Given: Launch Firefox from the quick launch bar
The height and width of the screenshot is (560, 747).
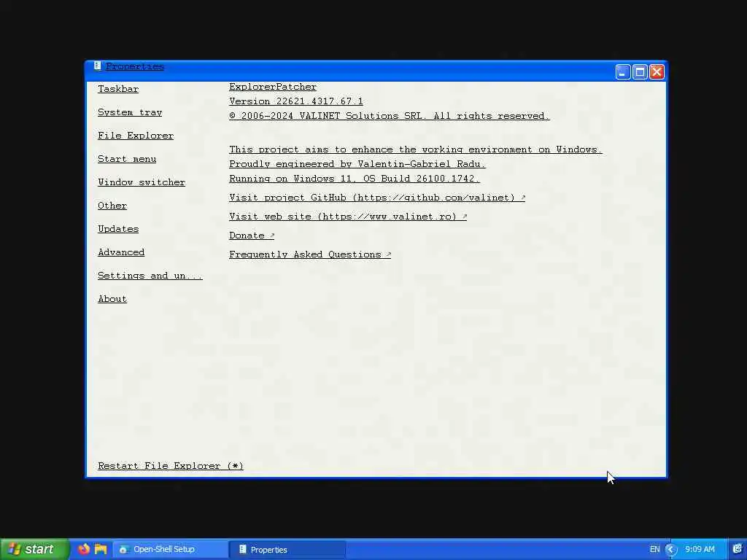Looking at the screenshot, I should [x=84, y=549].
